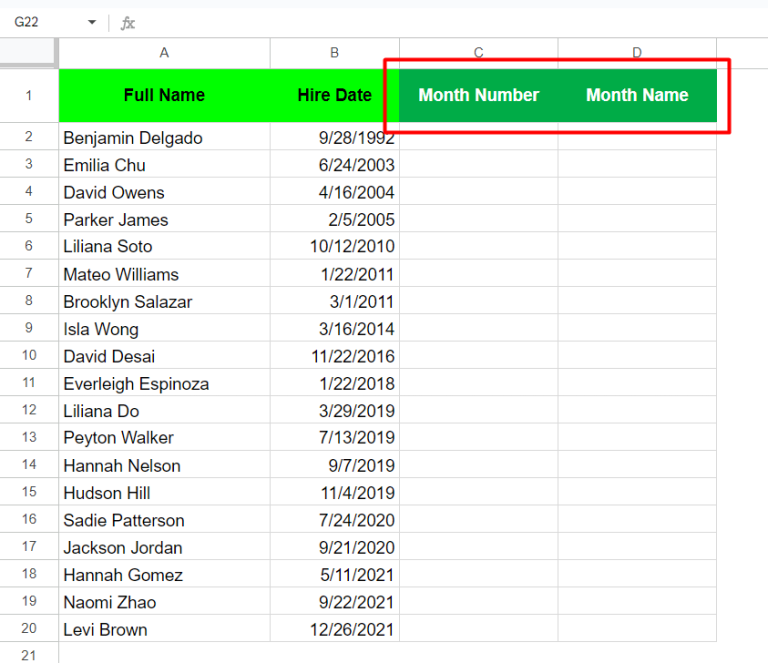
Task: Click the Month Name header cell
Action: tap(637, 95)
